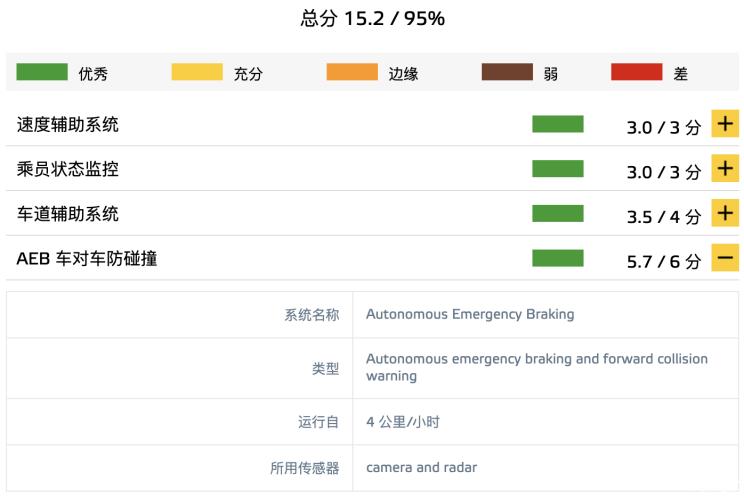Click the Autonomous Emergency Braking system name

point(470,314)
